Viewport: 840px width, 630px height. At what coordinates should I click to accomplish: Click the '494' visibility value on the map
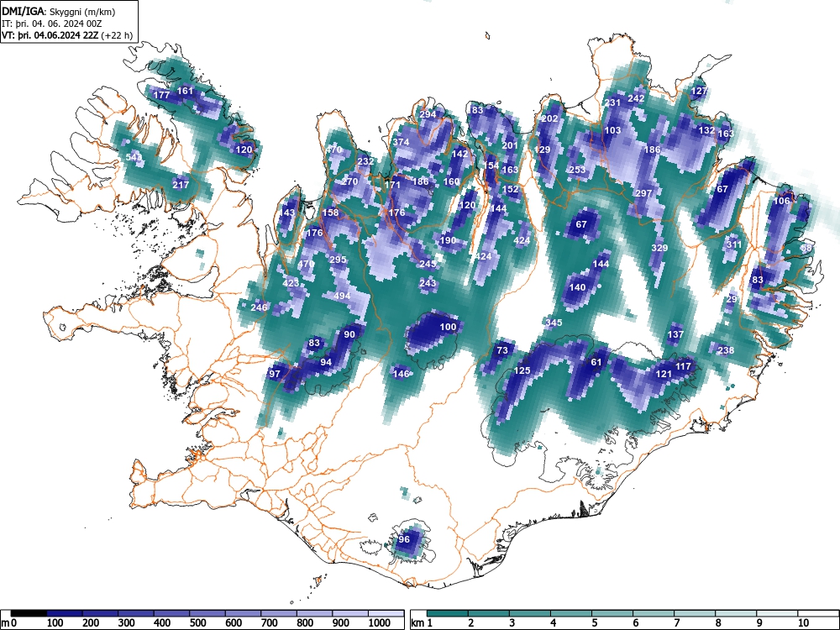click(342, 296)
